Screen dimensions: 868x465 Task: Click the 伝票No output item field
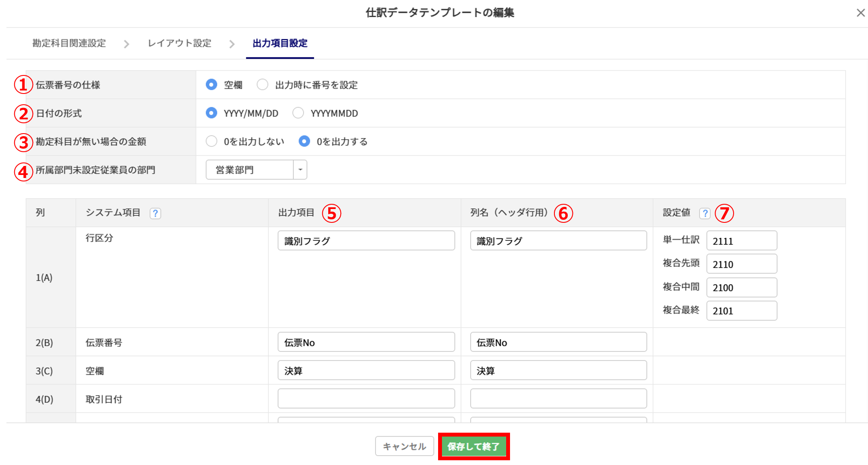tap(366, 343)
